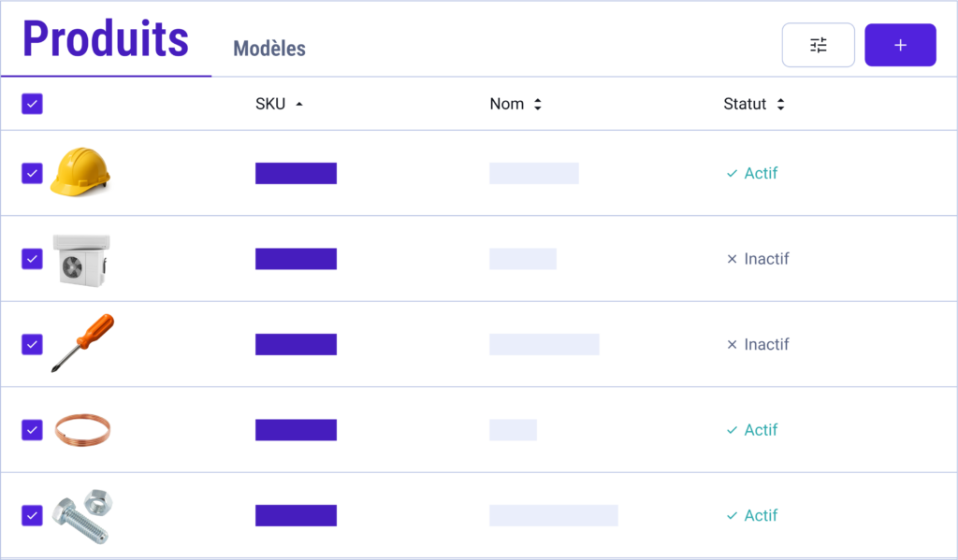Uncheck the hard hat row checkbox

click(32, 174)
